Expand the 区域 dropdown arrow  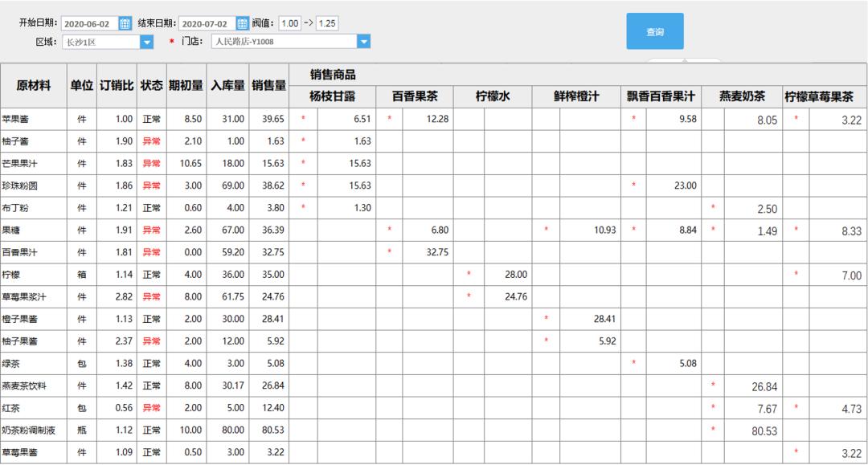pos(146,42)
